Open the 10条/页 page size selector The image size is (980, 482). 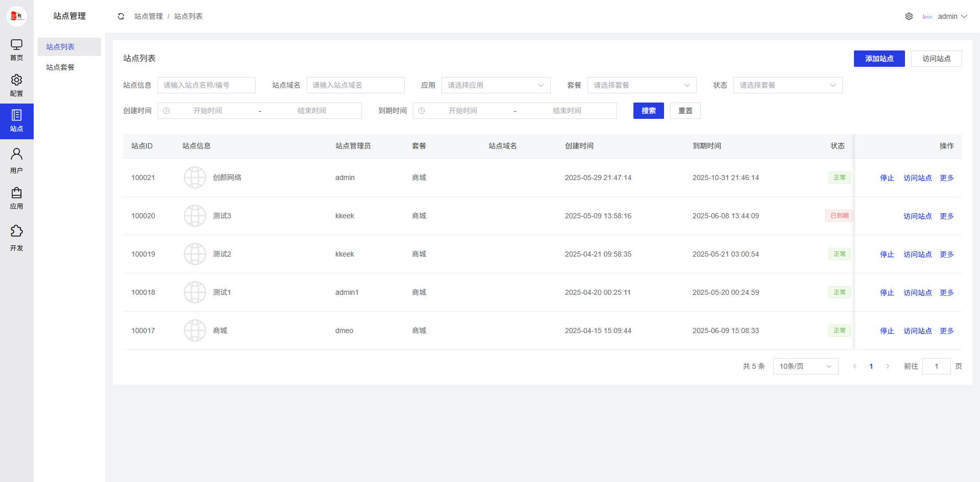click(x=805, y=366)
